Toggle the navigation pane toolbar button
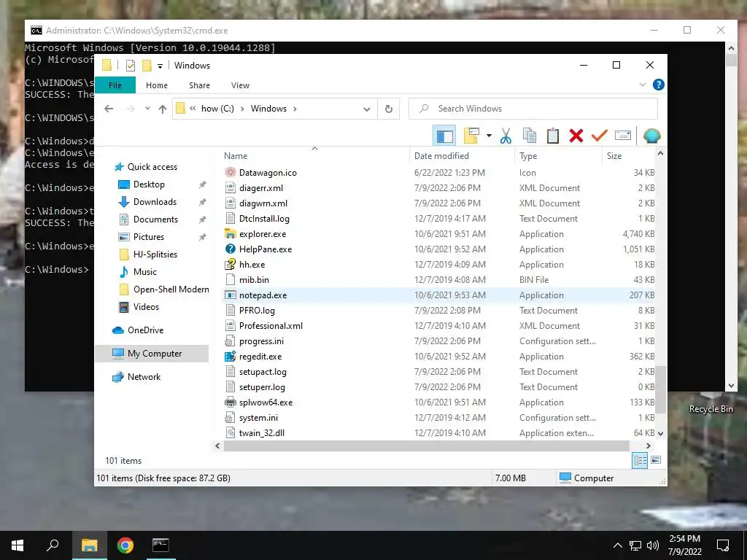 pos(444,136)
